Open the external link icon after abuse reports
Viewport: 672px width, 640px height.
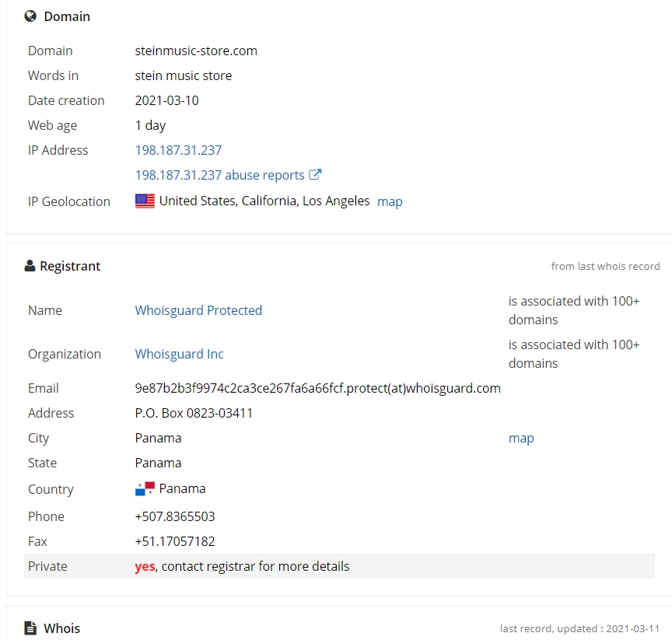(x=315, y=174)
